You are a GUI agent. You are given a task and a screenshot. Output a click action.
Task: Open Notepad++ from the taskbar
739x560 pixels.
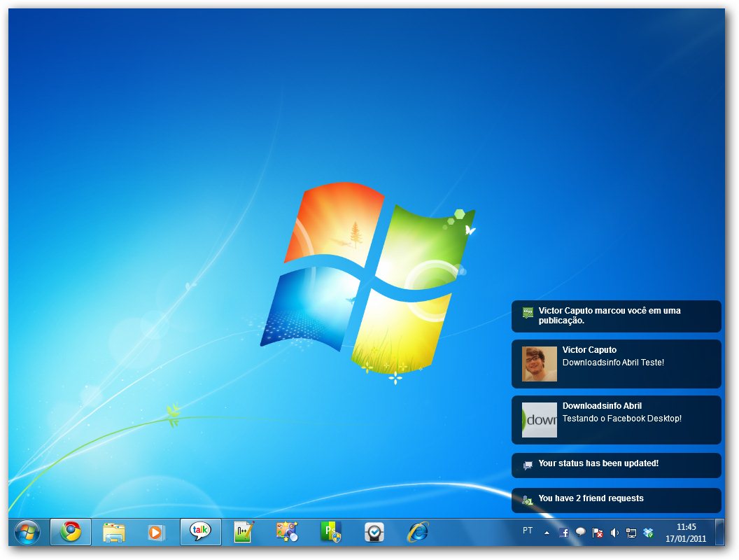244,533
